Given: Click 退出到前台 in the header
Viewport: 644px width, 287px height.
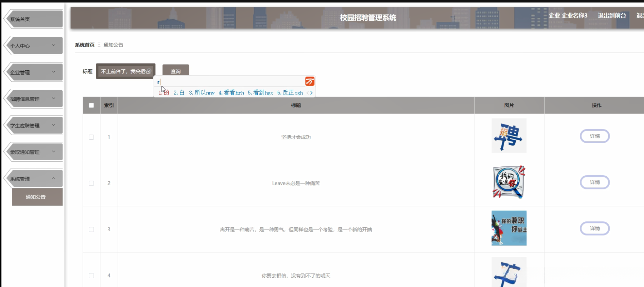Looking at the screenshot, I should pyautogui.click(x=612, y=15).
